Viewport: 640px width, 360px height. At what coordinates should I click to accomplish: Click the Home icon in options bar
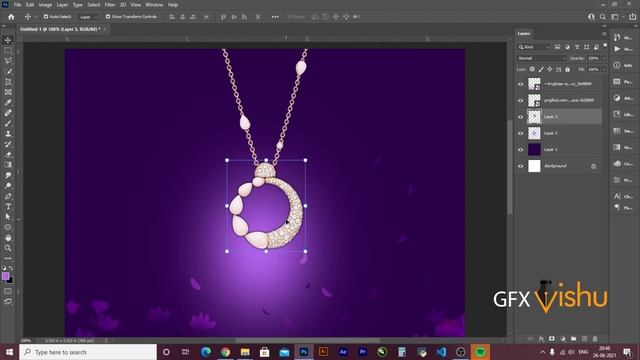(11, 17)
